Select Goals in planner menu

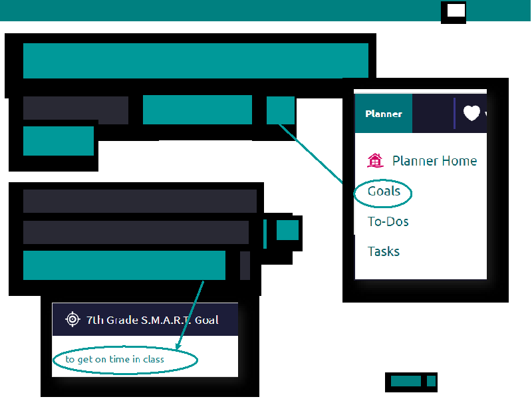384,192
